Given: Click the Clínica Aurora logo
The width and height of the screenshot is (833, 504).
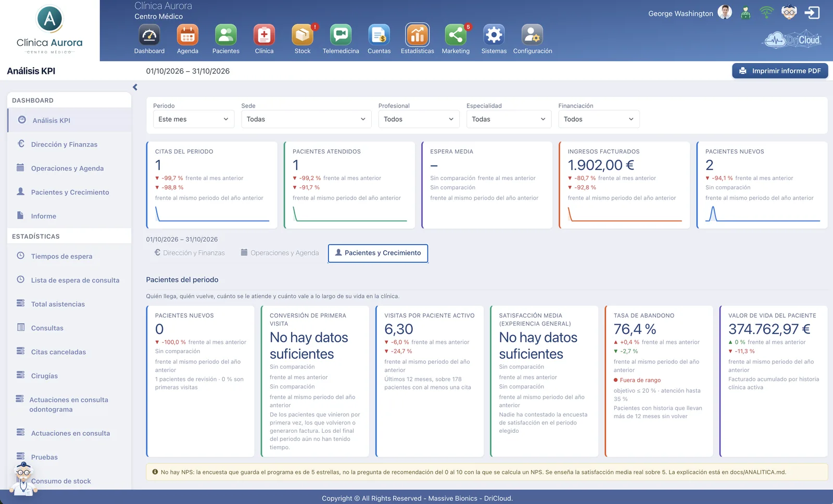Looking at the screenshot, I should pos(49,30).
